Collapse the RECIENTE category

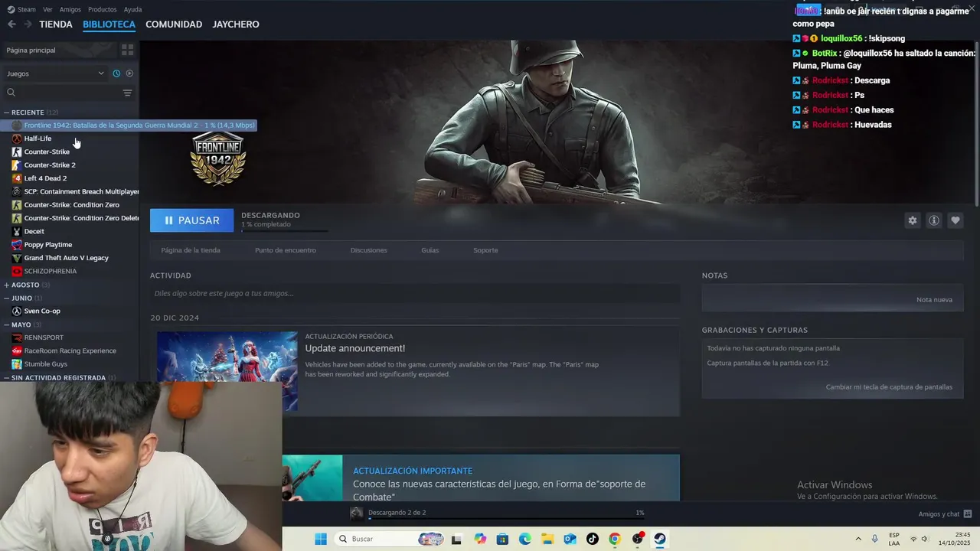7,112
